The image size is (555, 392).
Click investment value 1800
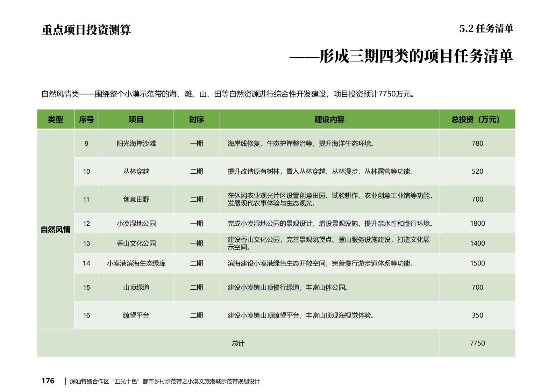click(477, 224)
